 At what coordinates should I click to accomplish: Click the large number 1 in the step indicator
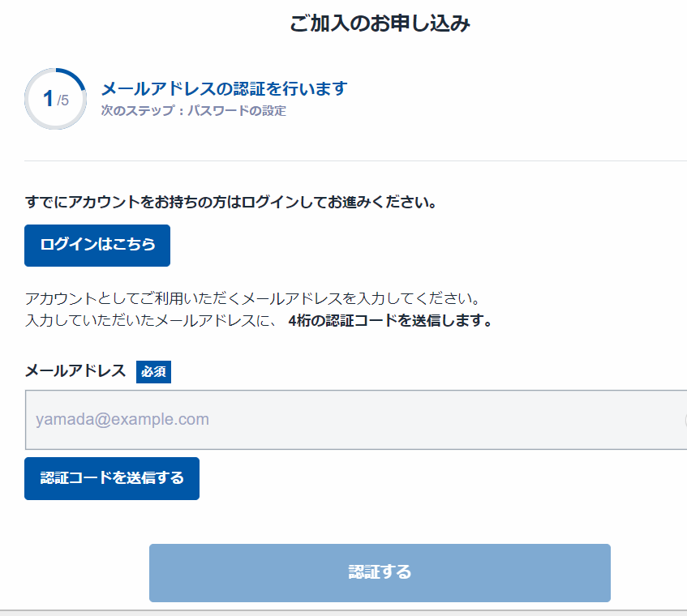(48, 99)
